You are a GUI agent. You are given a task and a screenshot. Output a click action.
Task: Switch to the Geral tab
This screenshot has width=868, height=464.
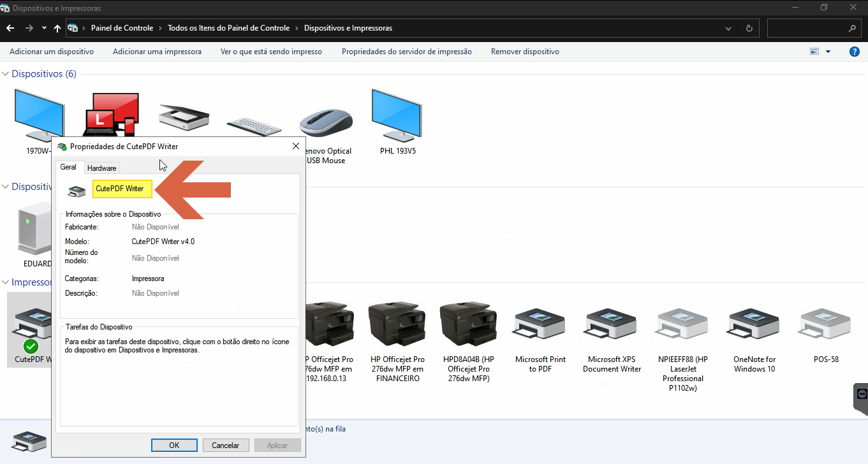click(68, 167)
